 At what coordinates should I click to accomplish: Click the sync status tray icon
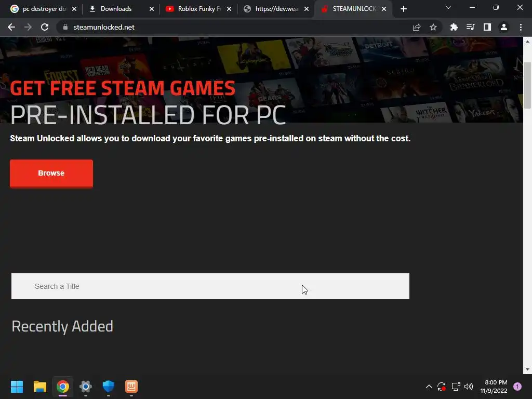(x=442, y=387)
